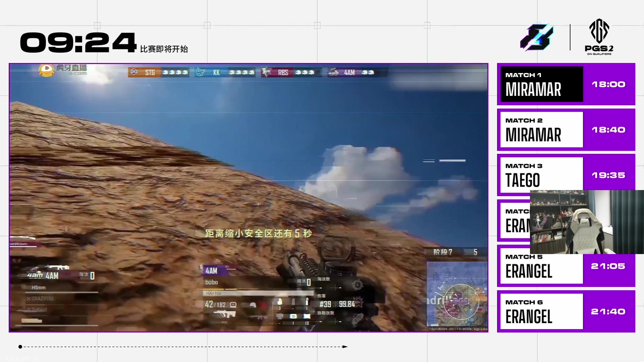The height and width of the screenshot is (362, 644).
Task: Click the arrowhead ending the dashed progress line
Action: tap(345, 347)
